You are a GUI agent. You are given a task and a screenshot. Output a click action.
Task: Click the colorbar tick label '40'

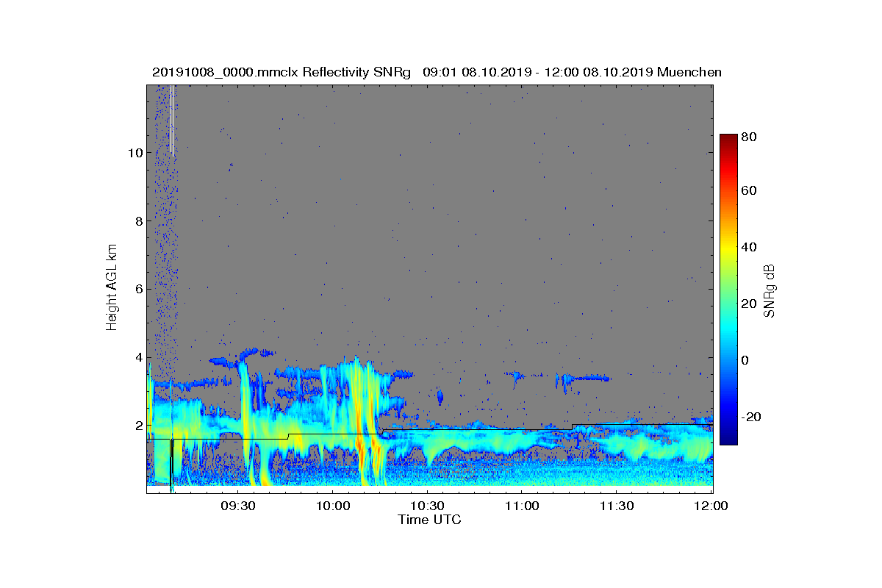pyautogui.click(x=750, y=247)
